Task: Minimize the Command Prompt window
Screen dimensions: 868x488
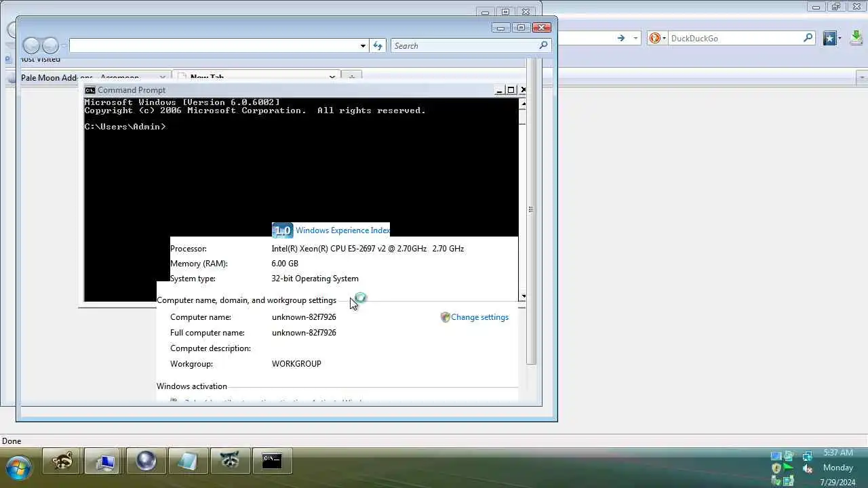Action: click(x=500, y=89)
